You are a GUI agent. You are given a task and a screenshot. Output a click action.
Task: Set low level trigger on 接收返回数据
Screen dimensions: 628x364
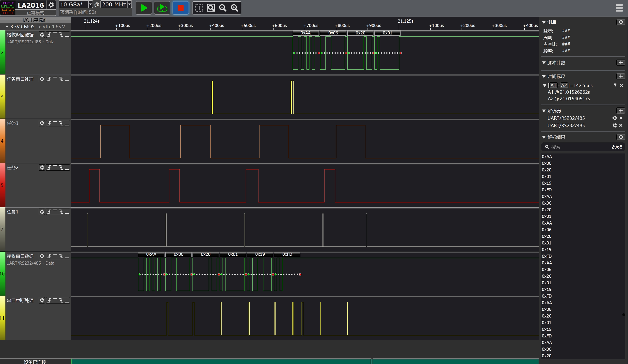(x=67, y=35)
